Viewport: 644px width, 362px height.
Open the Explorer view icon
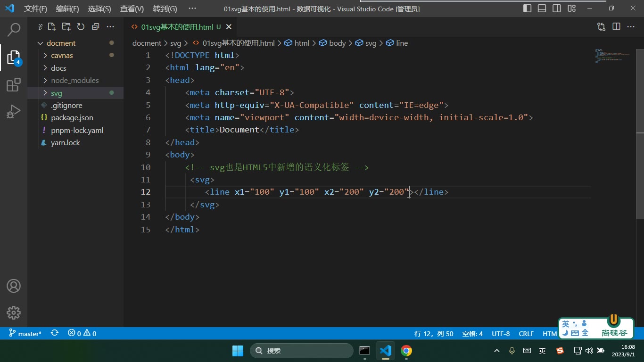tap(14, 58)
